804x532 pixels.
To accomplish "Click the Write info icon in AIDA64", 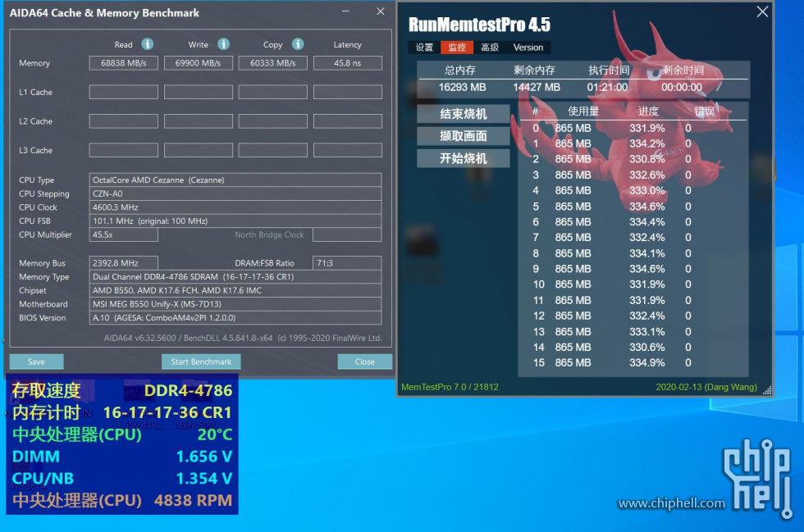I will tap(223, 44).
